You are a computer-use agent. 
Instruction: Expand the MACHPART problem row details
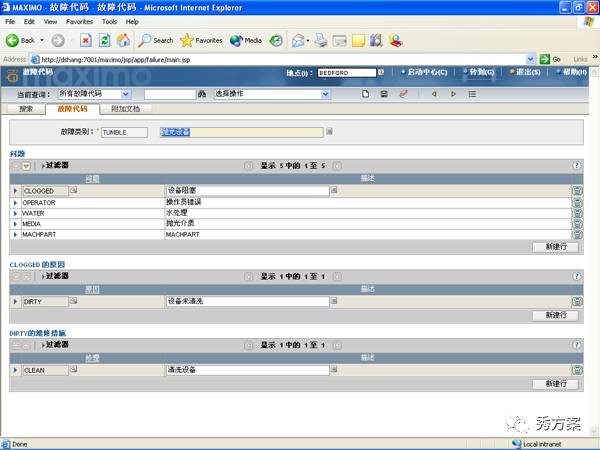point(15,235)
